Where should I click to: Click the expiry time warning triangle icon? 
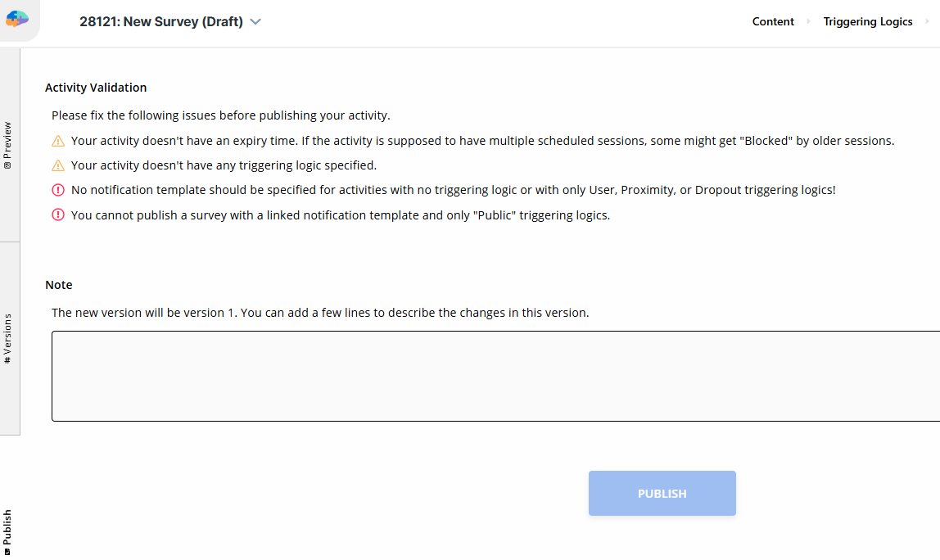tap(58, 141)
